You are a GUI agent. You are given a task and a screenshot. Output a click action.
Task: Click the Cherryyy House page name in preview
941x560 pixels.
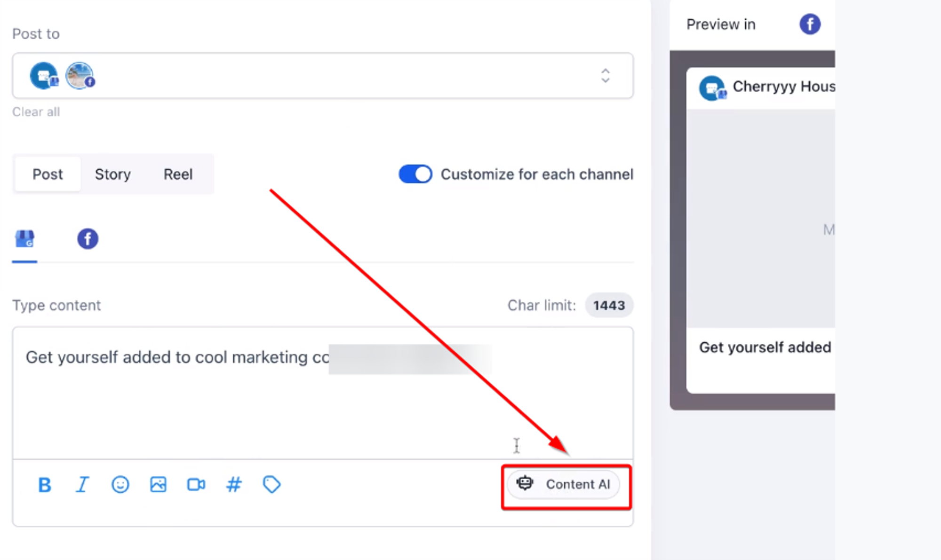point(784,87)
